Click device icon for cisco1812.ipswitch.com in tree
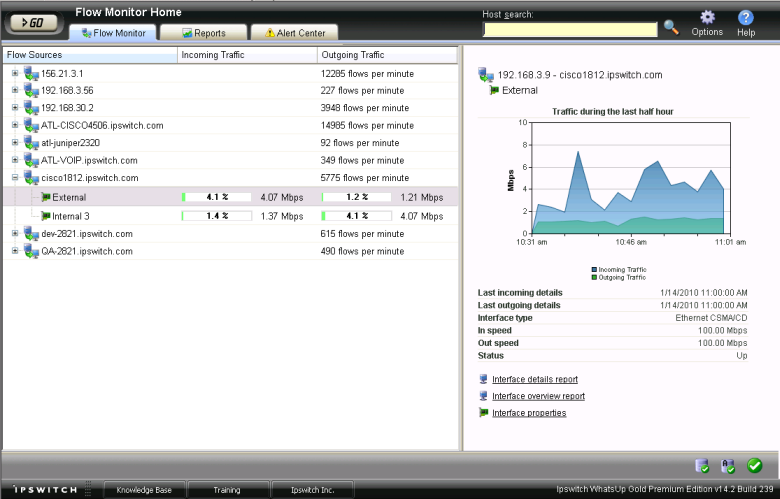The width and height of the screenshot is (780, 499). 31,178
